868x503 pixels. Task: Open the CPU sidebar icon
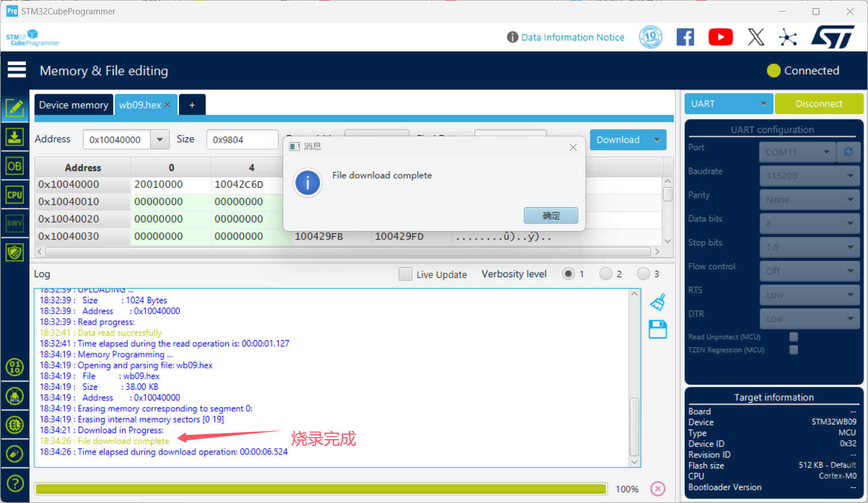pos(14,195)
